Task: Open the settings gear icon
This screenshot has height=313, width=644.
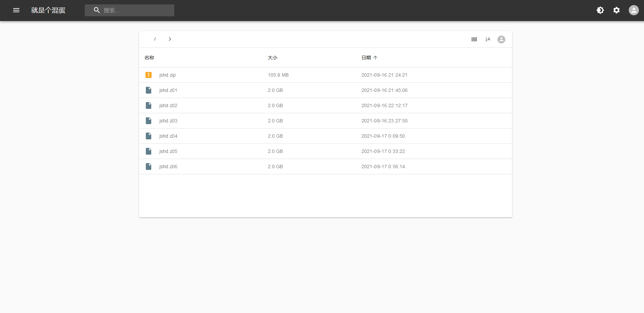Action: coord(616,10)
